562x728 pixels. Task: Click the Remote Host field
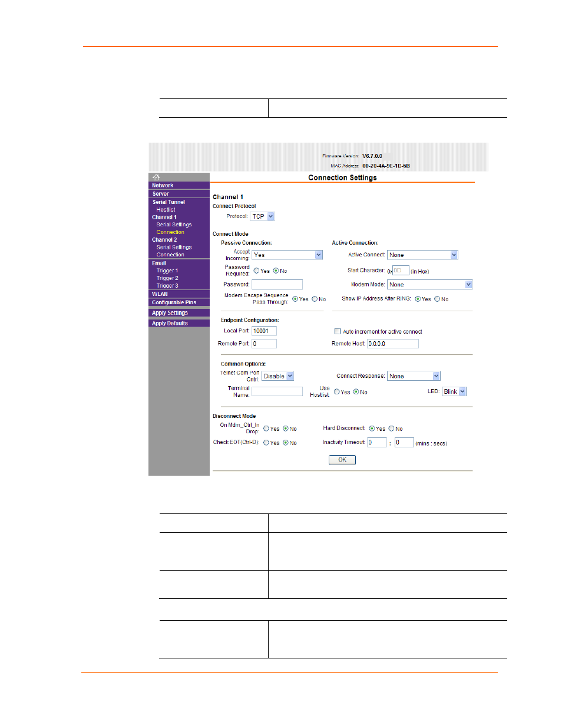click(393, 344)
